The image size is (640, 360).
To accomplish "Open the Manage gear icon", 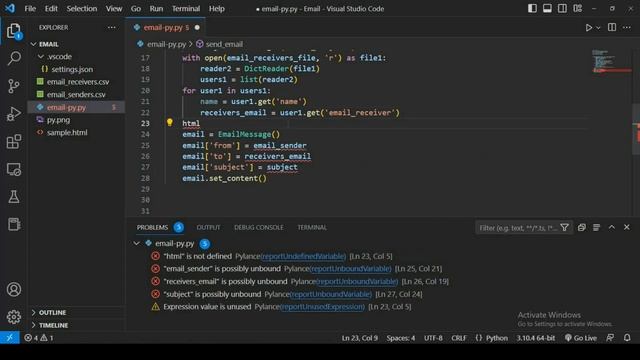I will [13, 317].
